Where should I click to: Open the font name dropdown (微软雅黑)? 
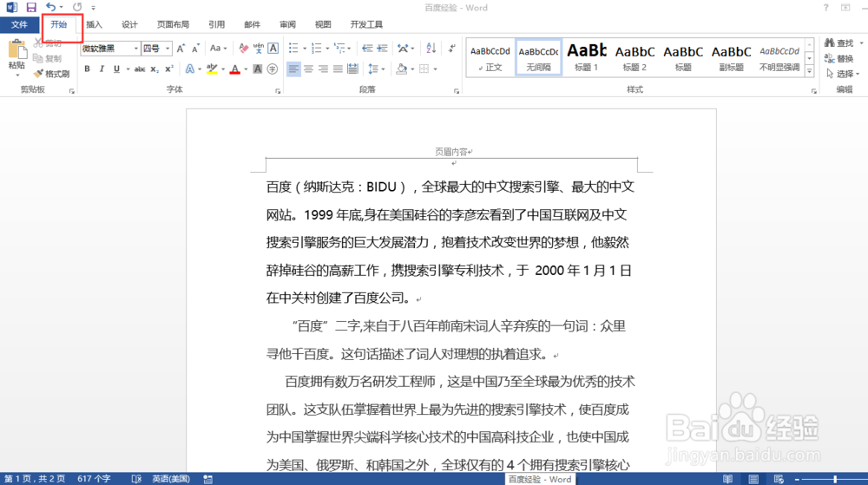(135, 49)
